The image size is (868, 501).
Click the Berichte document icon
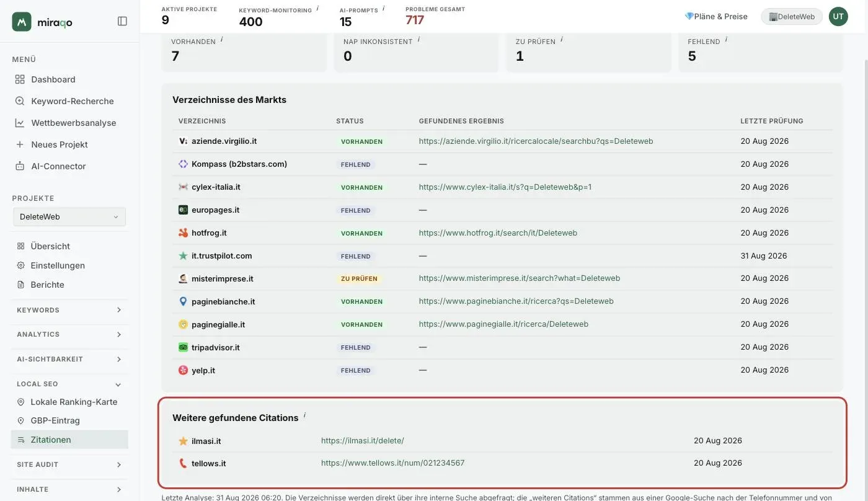[x=20, y=285]
